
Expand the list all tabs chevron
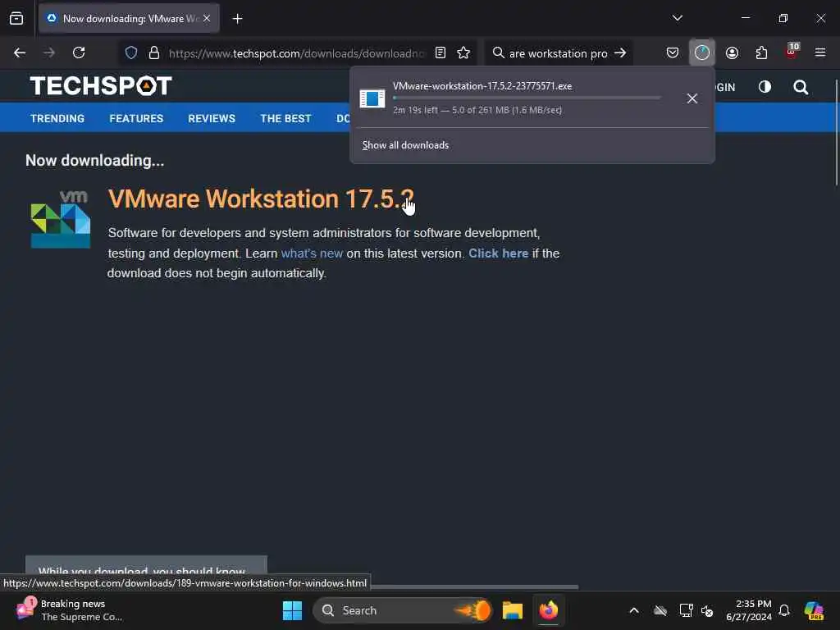677,18
